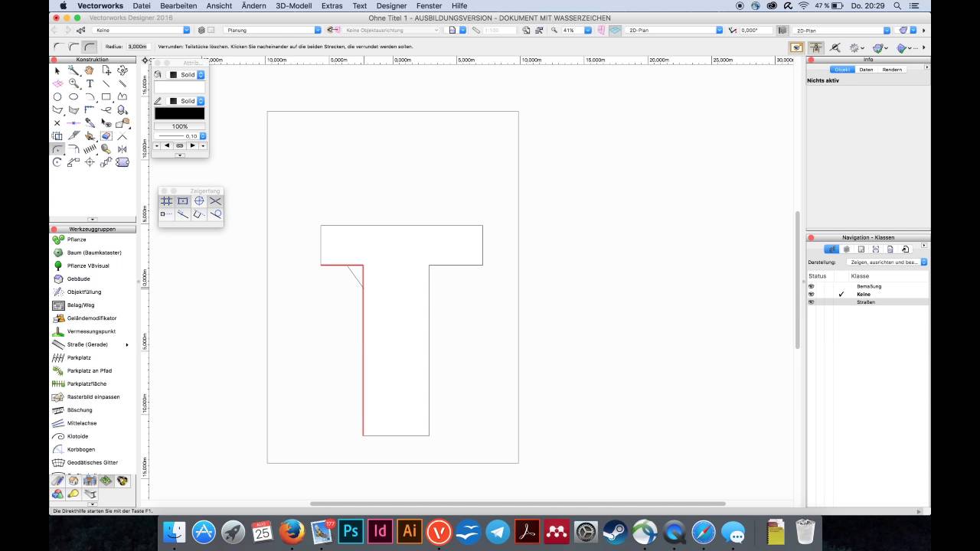Screen dimensions: 980x551
Task: Click the 100% opacity bar
Action: (x=180, y=126)
